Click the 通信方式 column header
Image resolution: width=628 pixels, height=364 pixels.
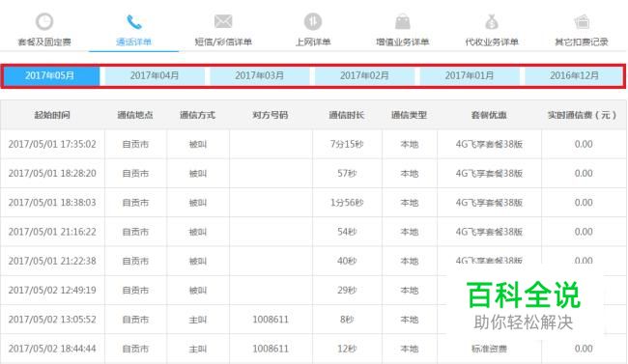coord(197,115)
